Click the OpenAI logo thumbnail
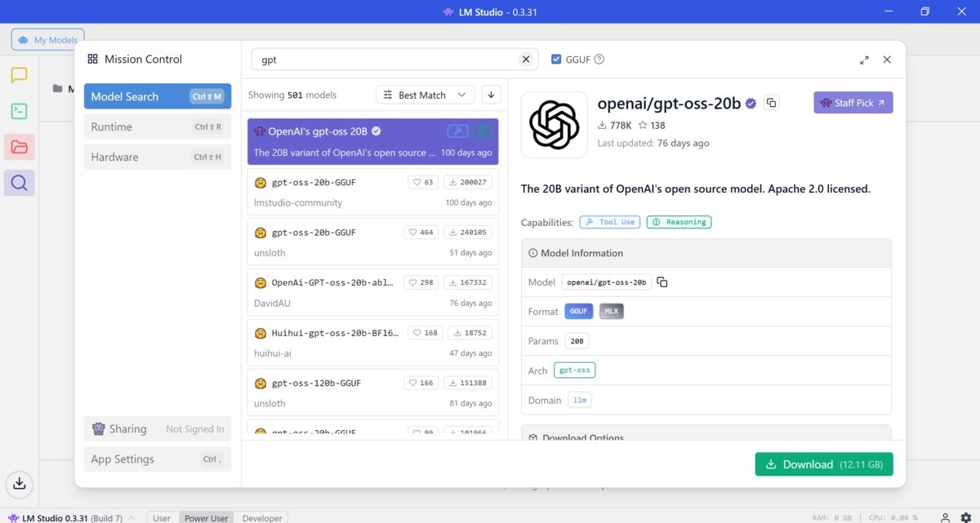The image size is (980, 523). click(x=554, y=125)
